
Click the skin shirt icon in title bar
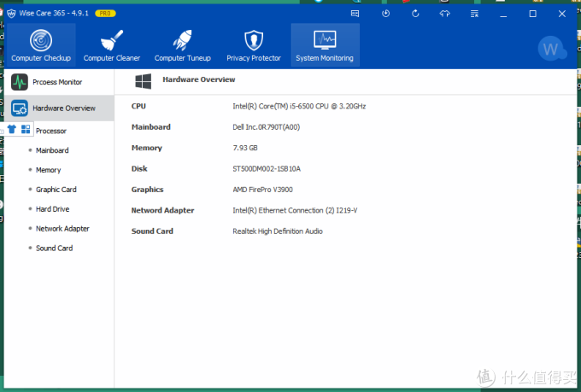(444, 14)
